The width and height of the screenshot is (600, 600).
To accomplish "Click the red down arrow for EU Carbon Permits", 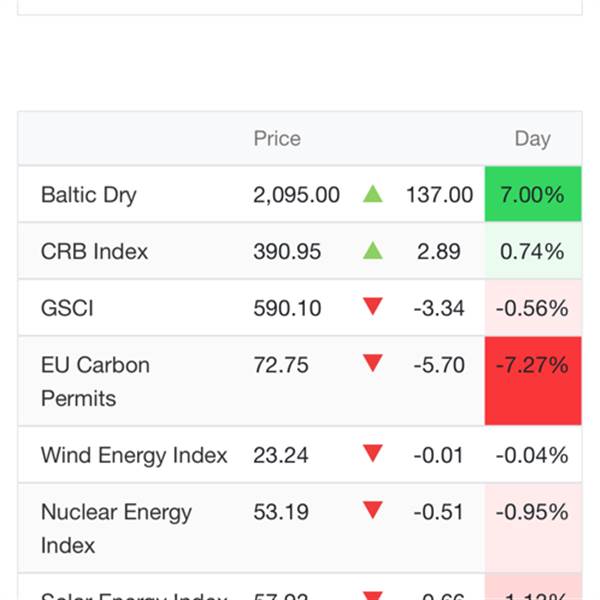I will pos(373,365).
